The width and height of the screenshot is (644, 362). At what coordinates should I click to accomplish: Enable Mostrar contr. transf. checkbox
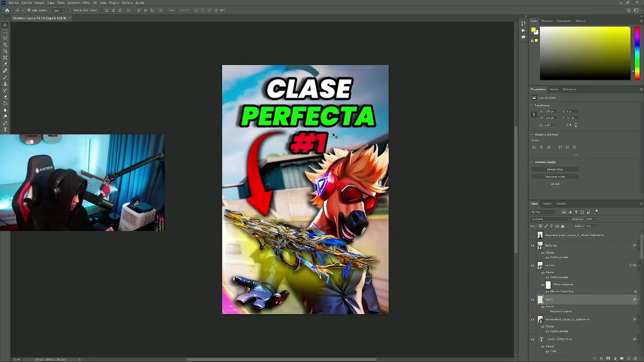point(71,10)
